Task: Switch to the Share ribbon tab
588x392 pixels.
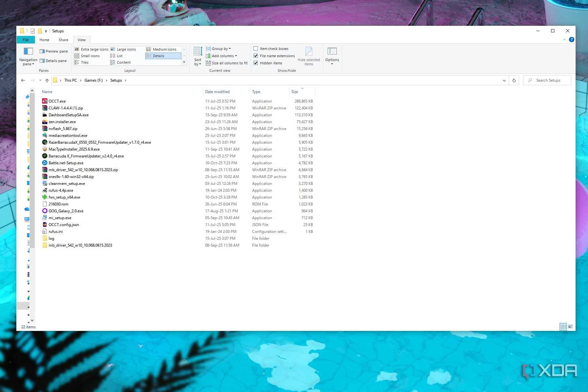Action: (x=63, y=40)
